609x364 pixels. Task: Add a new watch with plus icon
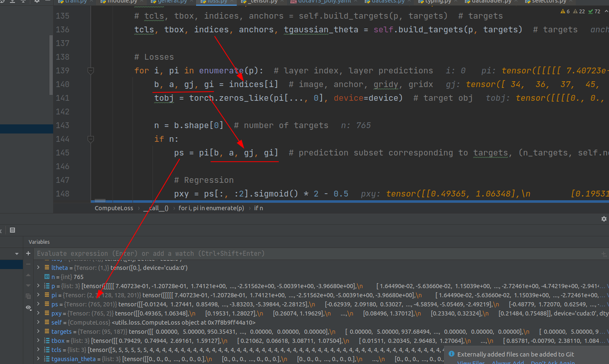(x=28, y=254)
